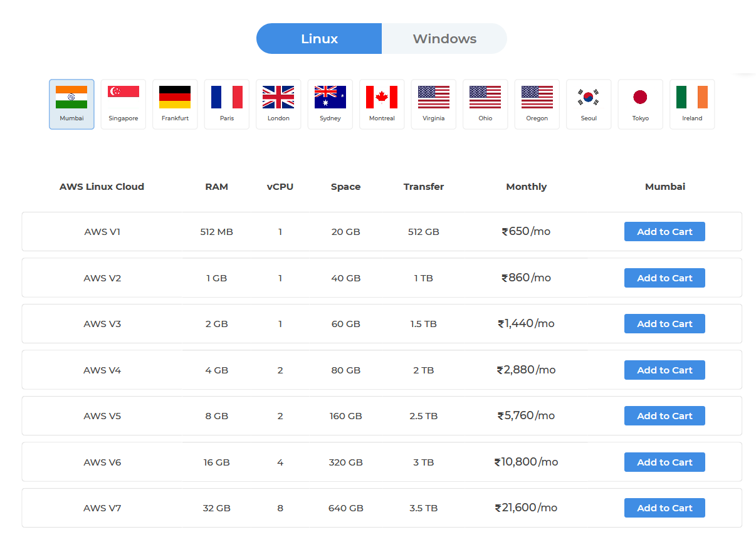Click the 160 GB space value
Screen dimensions: 756x547
[346, 416]
